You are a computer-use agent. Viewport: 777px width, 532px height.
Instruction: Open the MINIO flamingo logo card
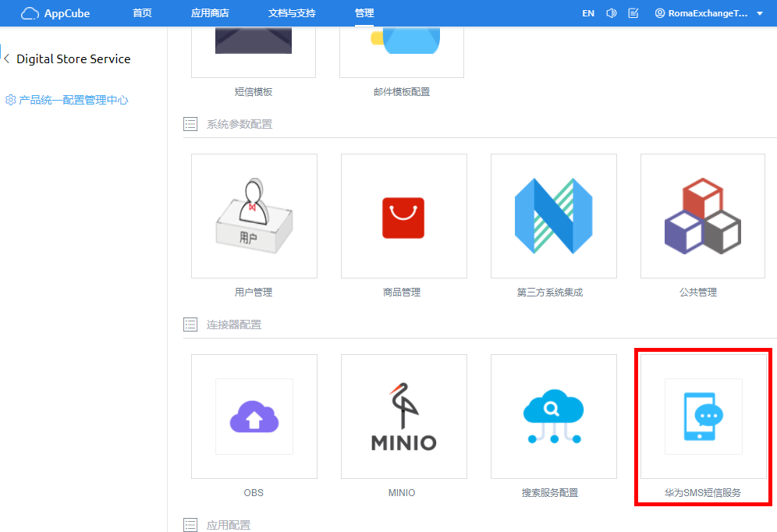pyautogui.click(x=404, y=417)
